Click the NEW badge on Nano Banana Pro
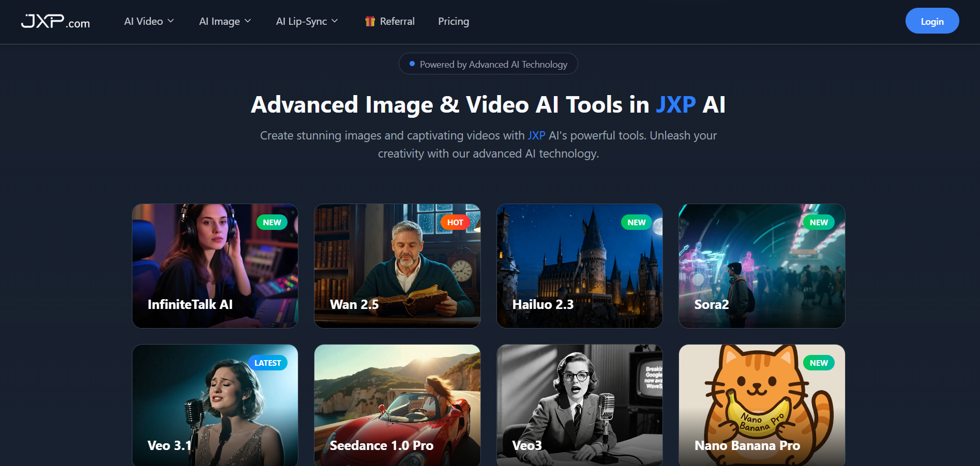Image resolution: width=980 pixels, height=466 pixels. point(819,363)
